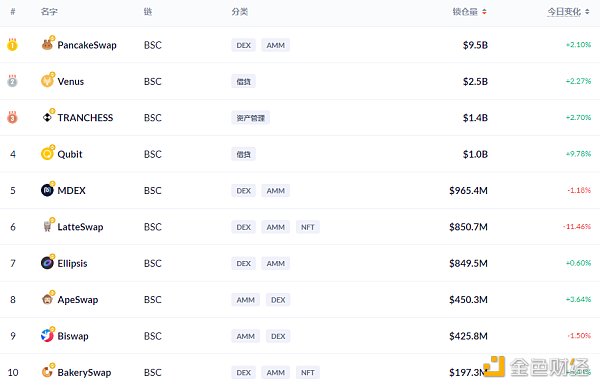Sort by locked value using arrow toggle
The image size is (600, 388).
[484, 12]
